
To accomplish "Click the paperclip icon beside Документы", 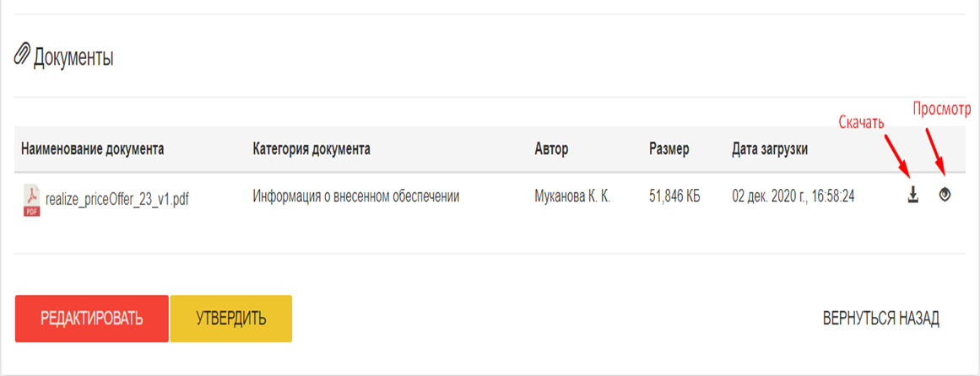I will click(23, 57).
